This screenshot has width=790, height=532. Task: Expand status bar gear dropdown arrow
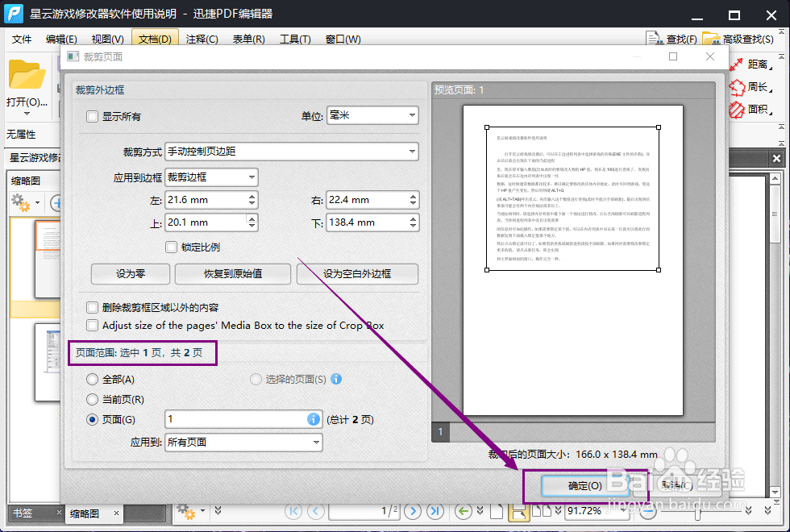point(202,511)
